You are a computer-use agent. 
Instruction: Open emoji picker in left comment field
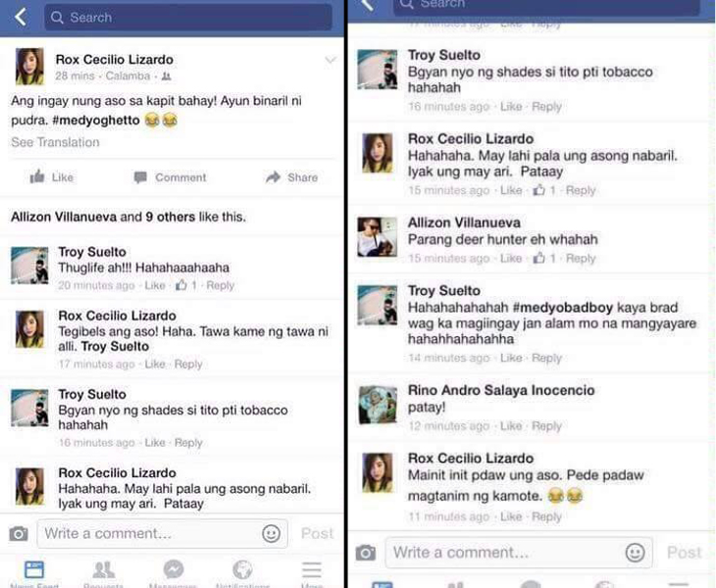click(x=271, y=533)
